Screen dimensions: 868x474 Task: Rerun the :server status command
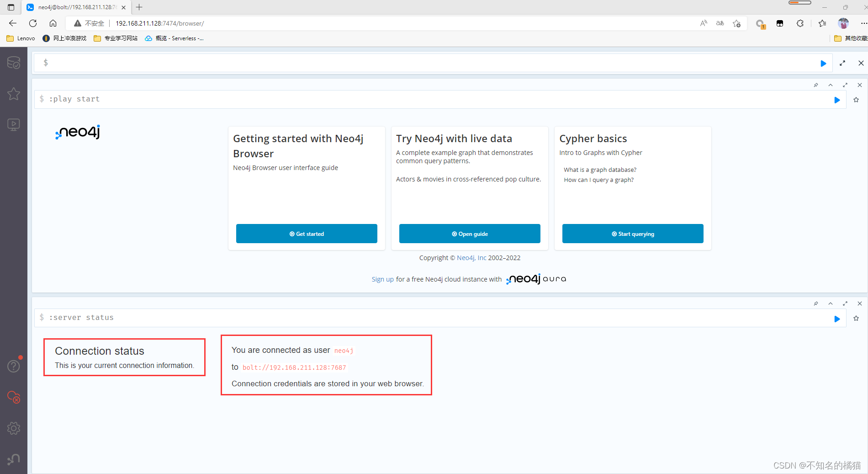837,319
